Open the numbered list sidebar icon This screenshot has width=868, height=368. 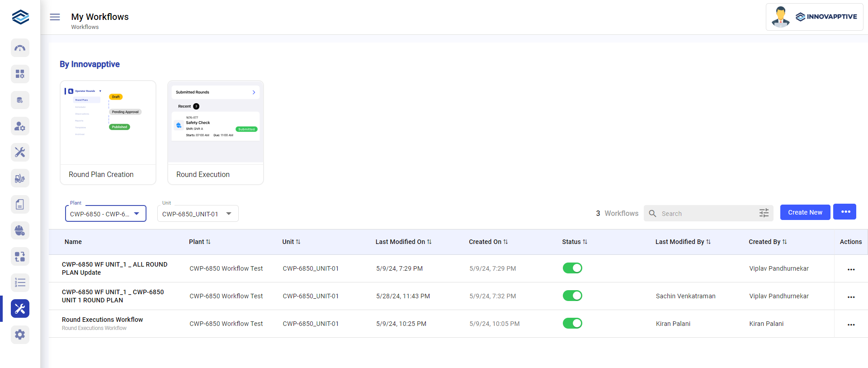[20, 283]
